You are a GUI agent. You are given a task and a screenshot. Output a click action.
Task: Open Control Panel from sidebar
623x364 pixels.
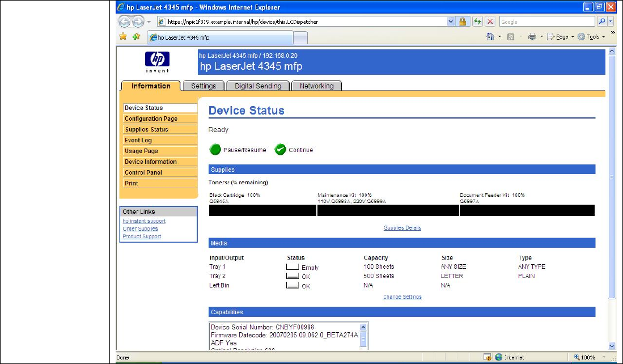pos(160,172)
